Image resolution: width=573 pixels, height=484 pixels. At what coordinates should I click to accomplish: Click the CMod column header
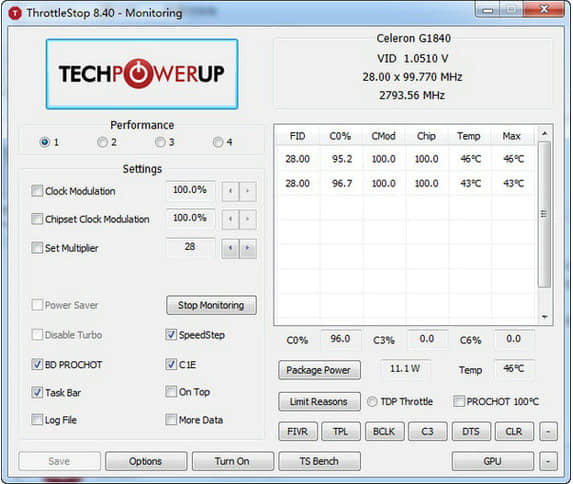(383, 136)
